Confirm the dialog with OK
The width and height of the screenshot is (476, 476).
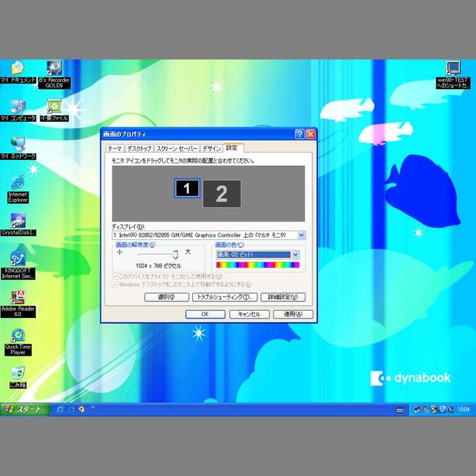coord(205,314)
